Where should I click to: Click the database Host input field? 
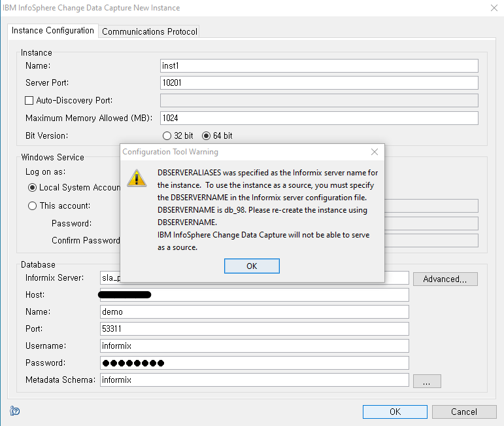[x=254, y=294]
